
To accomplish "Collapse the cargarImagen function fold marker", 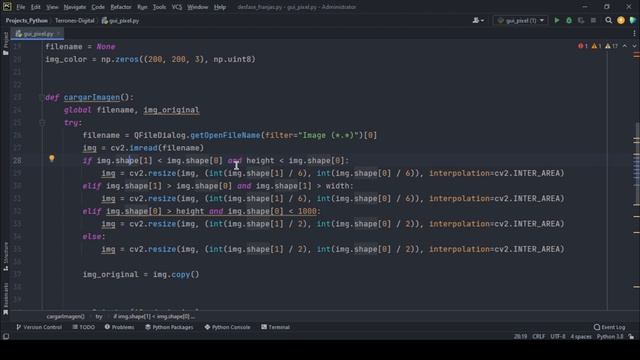I will click(42, 97).
